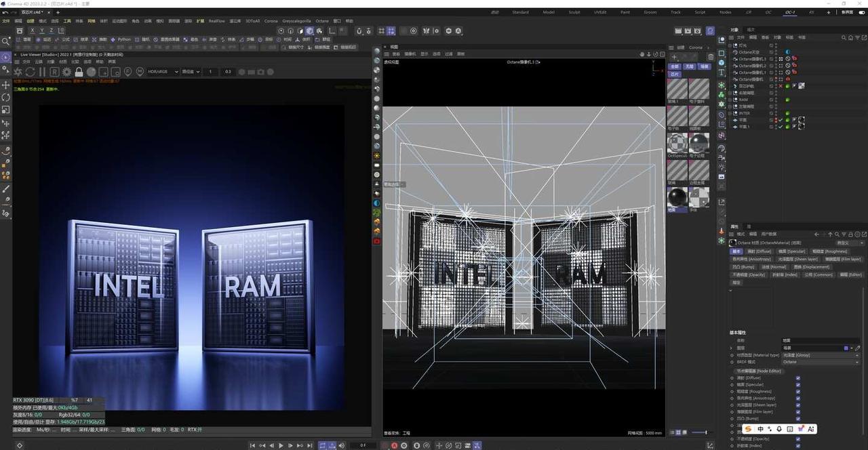Viewport: 868px width, 450px height.
Task: Open the Live Viewer hamburger menu
Action: click(x=16, y=62)
